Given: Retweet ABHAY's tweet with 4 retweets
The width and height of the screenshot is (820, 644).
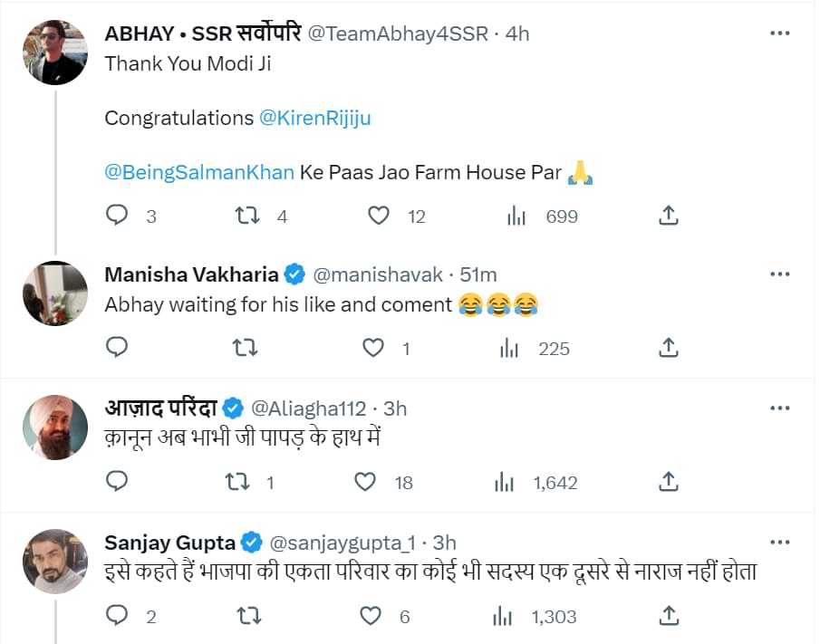Looking at the screenshot, I should click(246, 216).
